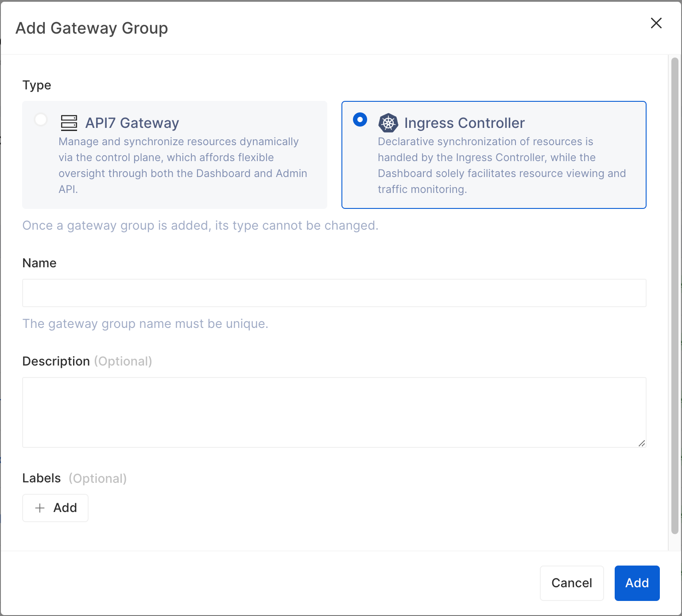Select the Ingress Controller radio button
The width and height of the screenshot is (682, 616).
[360, 119]
